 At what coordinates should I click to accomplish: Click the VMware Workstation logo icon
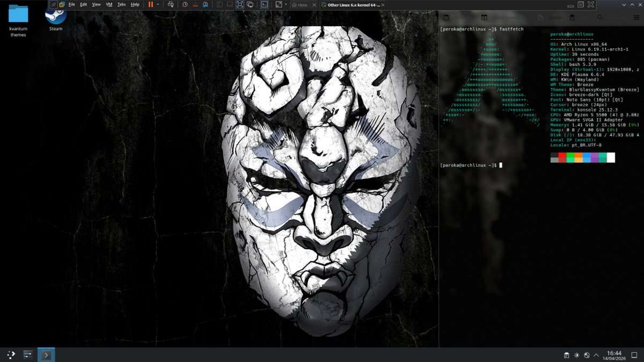62,4
